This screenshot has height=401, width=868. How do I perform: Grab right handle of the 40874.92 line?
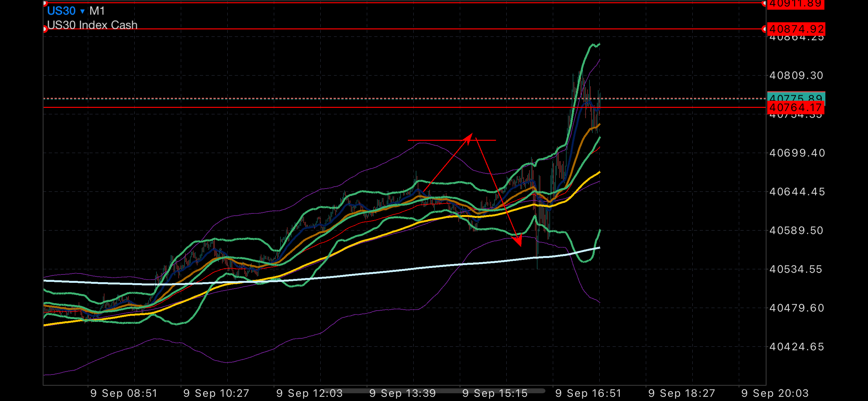click(x=764, y=29)
